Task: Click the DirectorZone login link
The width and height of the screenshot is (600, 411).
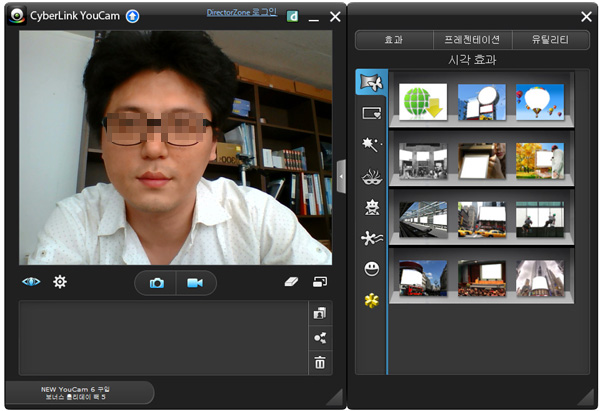Action: click(x=241, y=13)
